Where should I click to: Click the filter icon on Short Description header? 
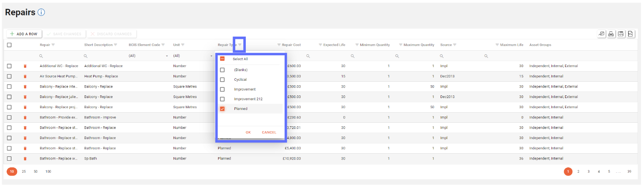(116, 45)
